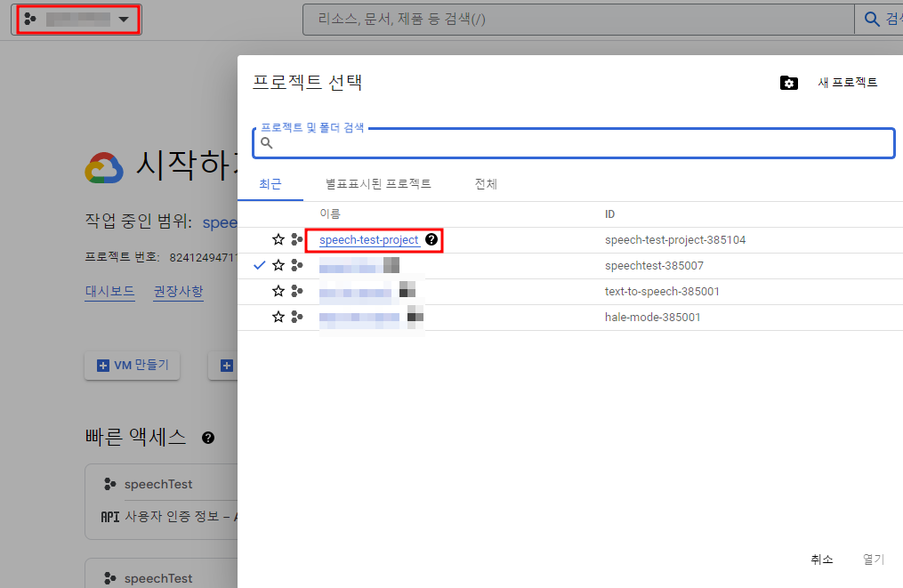Create a new project via 새 프로젝트
The image size is (903, 588).
[x=847, y=83]
